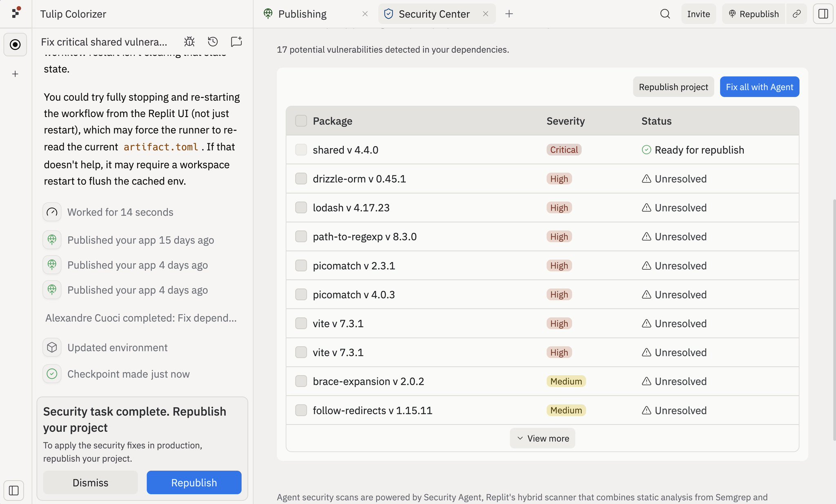Select the agent record icon in sidebar
Screen dimensions: 836x504
pos(15,44)
